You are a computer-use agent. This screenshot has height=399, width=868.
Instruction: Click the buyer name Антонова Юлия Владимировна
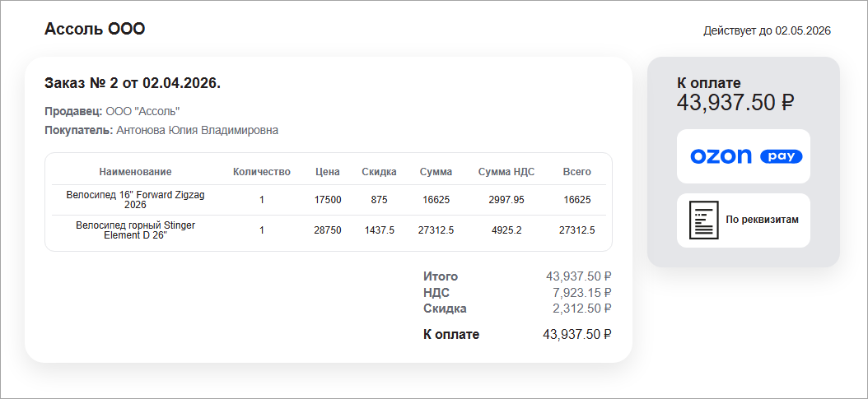(197, 130)
